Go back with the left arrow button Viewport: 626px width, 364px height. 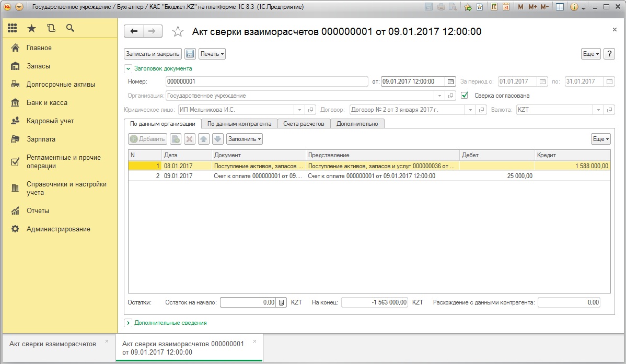point(134,31)
